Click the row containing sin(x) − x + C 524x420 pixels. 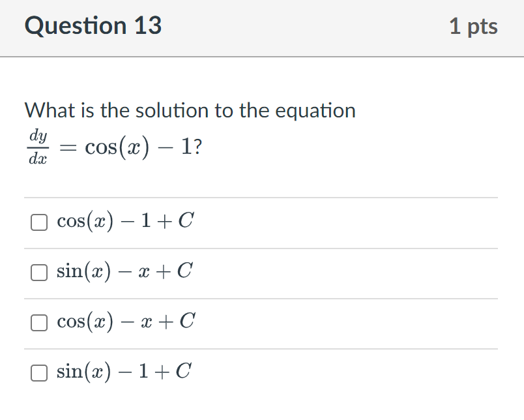pos(261,272)
